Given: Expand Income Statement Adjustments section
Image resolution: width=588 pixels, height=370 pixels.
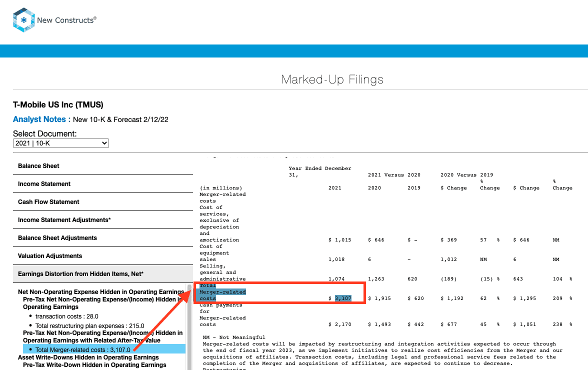Looking at the screenshot, I should tap(103, 220).
